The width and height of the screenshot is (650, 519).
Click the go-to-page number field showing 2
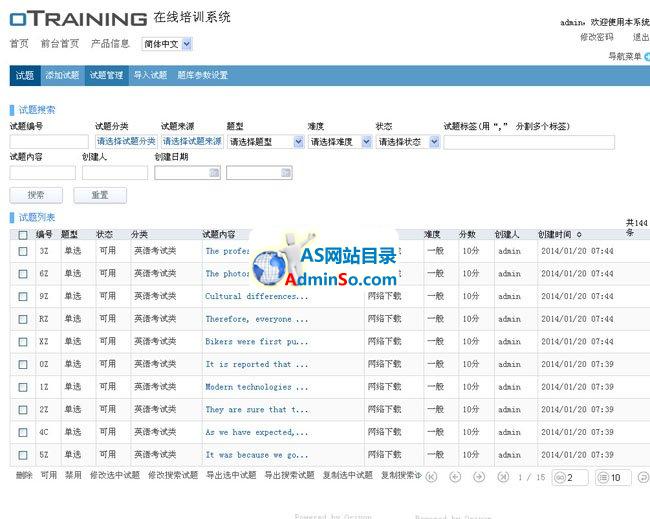(x=570, y=478)
